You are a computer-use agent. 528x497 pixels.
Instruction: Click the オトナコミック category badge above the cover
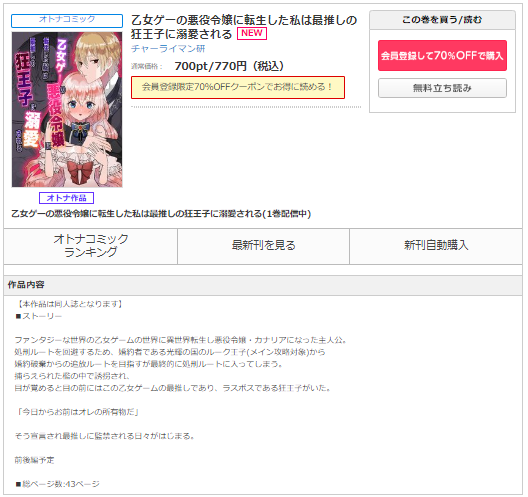67,20
